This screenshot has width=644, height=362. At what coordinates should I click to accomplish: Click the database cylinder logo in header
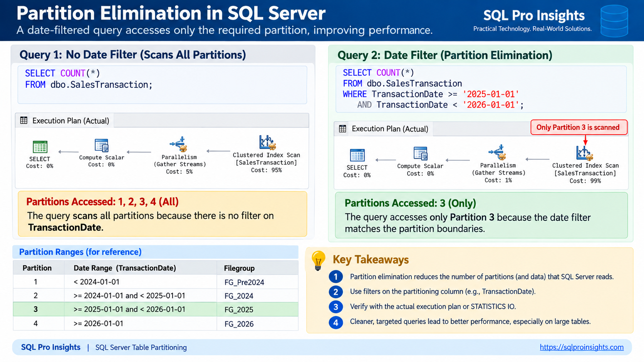point(614,21)
